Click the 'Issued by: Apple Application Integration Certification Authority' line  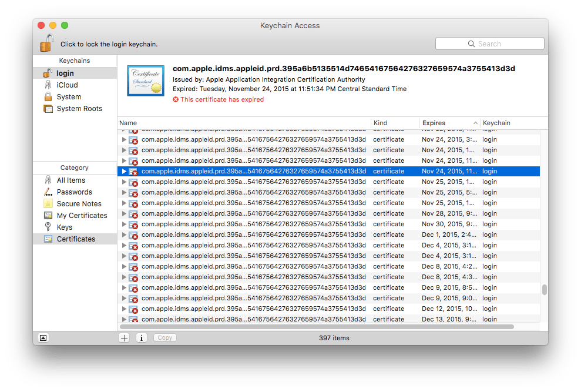[268, 79]
